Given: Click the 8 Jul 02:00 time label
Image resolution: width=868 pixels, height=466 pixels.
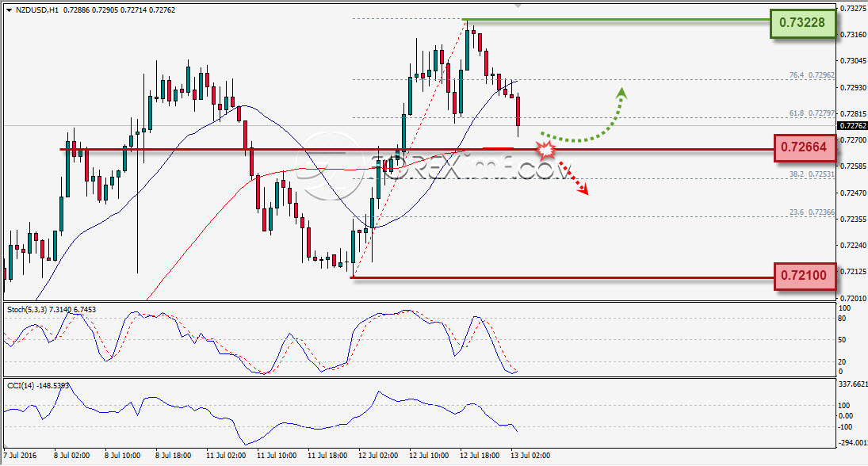Looking at the screenshot, I should click(x=71, y=456).
